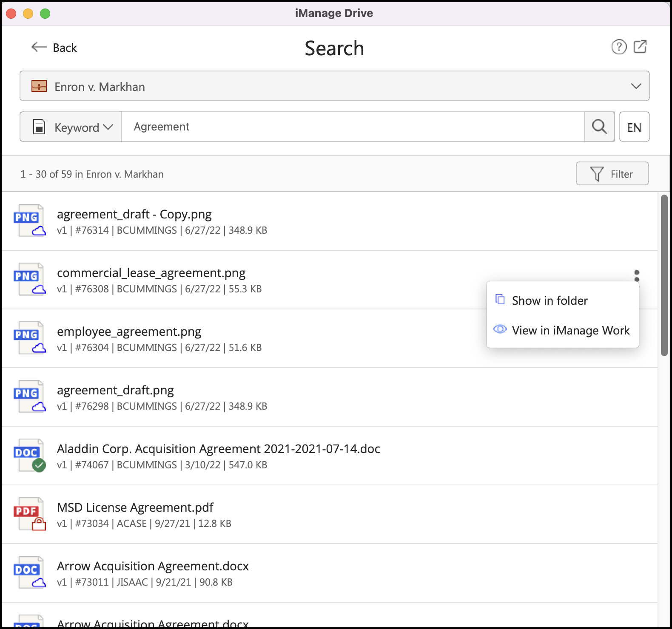Click the Back arrow icon
Viewport: 672px width, 629px height.
coord(39,47)
